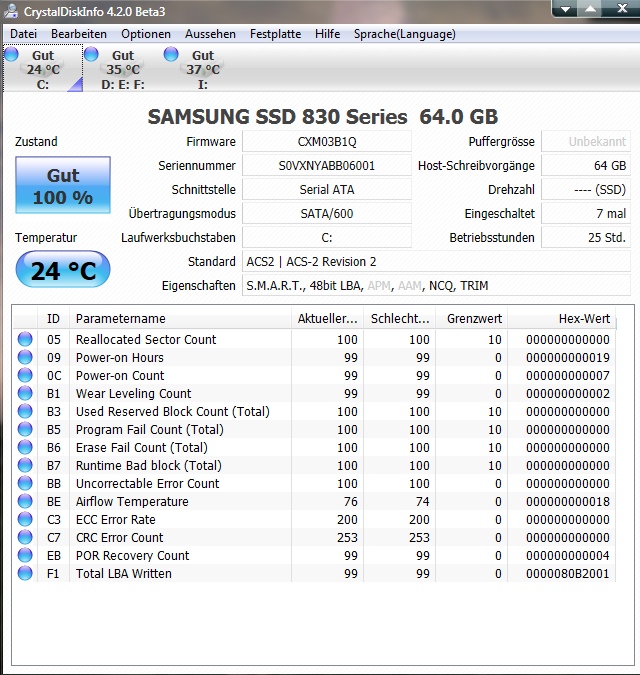Click the Puffergrösse field Unbekannt
Viewport: 640px width, 675px height.
(x=586, y=142)
